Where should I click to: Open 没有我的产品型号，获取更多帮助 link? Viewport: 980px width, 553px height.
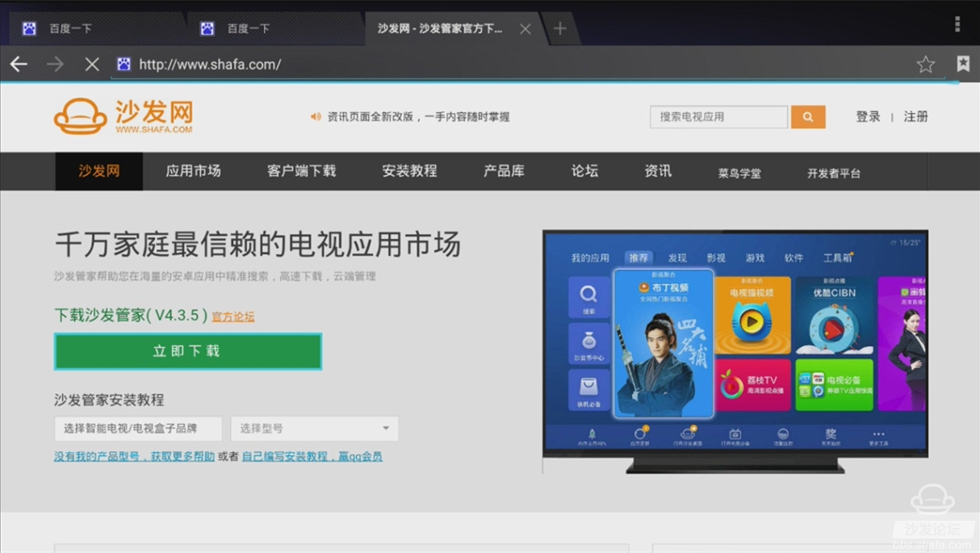pyautogui.click(x=134, y=456)
